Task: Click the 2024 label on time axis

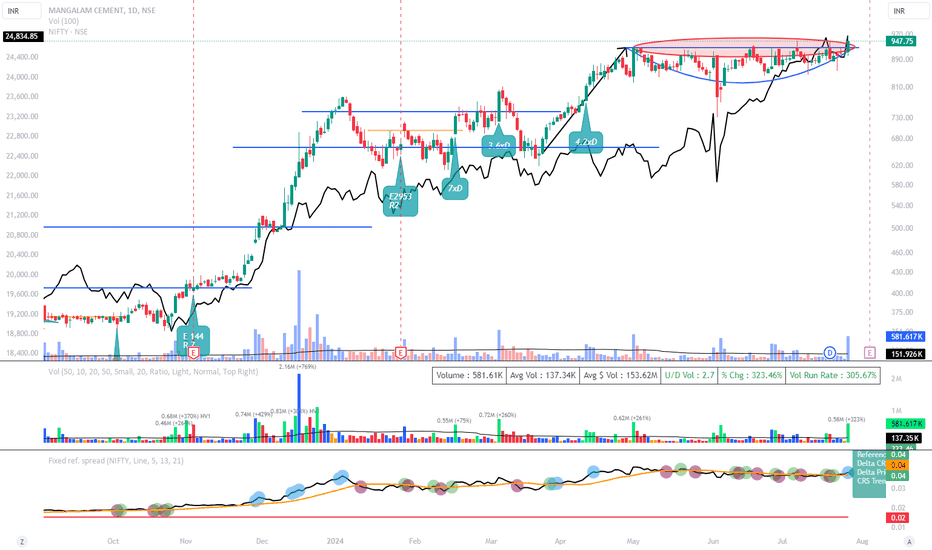Action: tap(335, 541)
